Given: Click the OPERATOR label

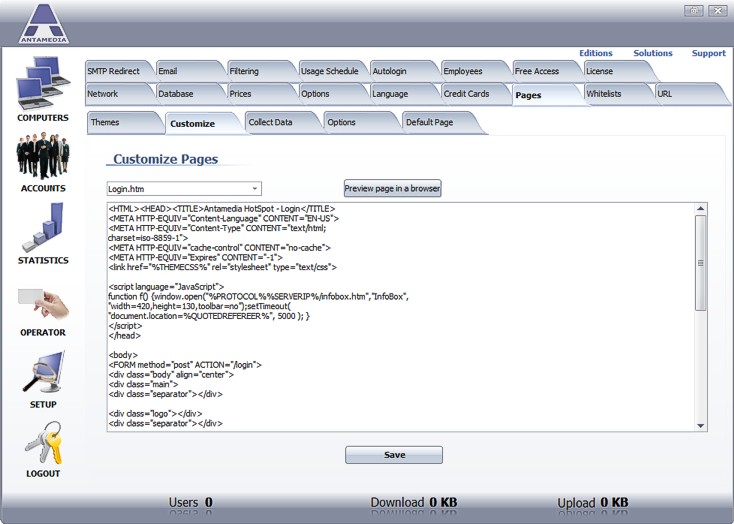Looking at the screenshot, I should pyautogui.click(x=43, y=332).
